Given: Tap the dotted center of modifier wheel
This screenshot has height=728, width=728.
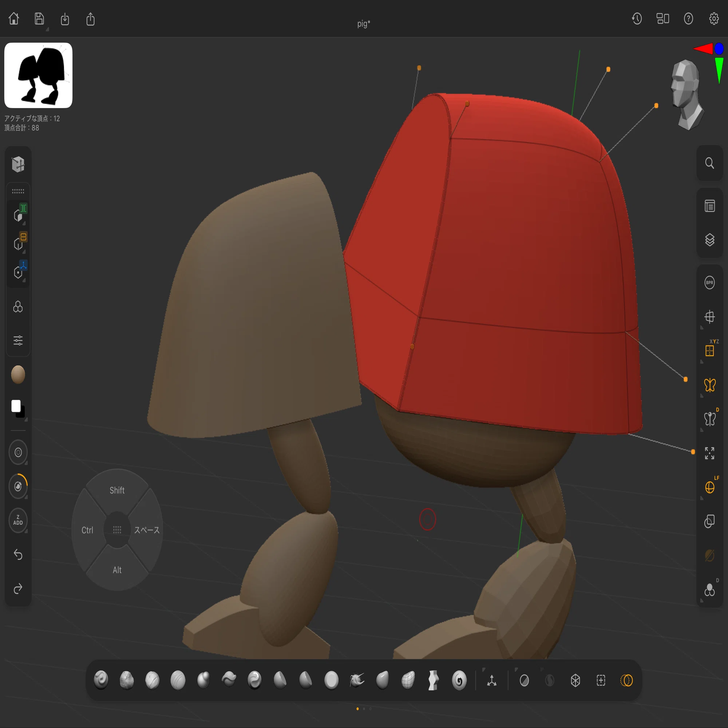Looking at the screenshot, I should (117, 530).
